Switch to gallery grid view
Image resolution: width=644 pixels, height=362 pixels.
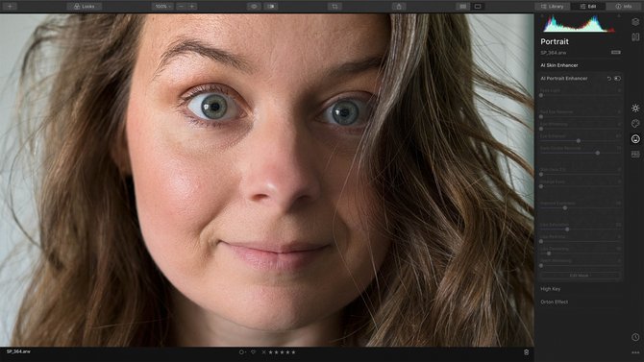[x=463, y=6]
